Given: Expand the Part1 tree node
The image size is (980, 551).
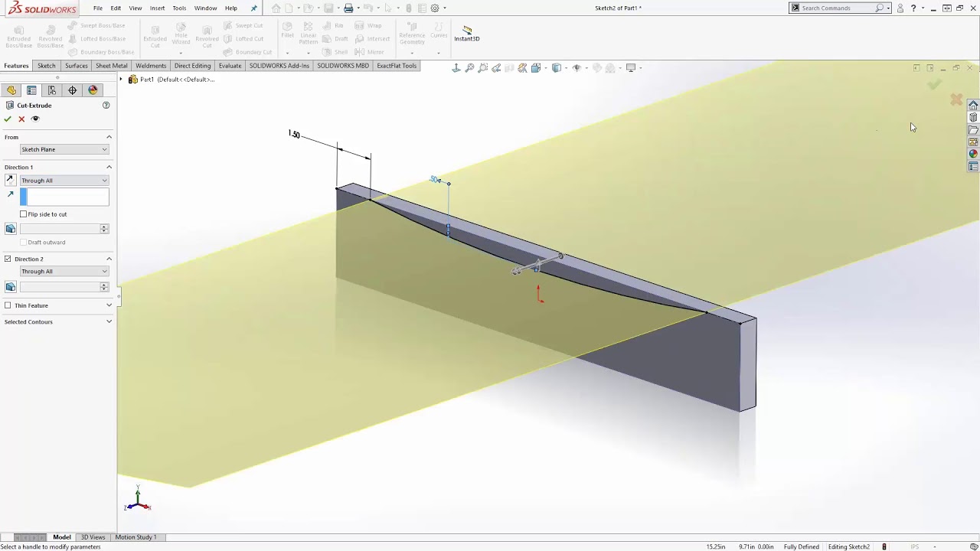Looking at the screenshot, I should pyautogui.click(x=121, y=80).
